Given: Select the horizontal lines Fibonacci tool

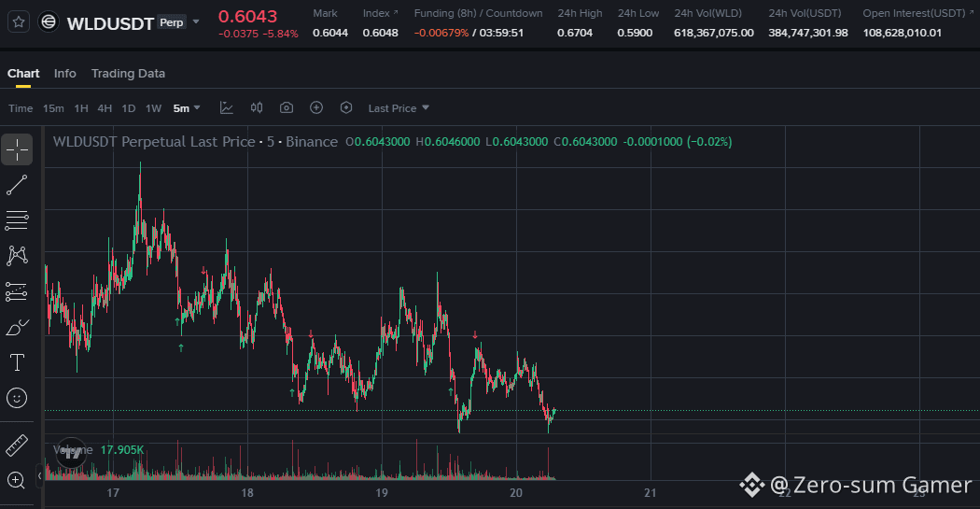Looking at the screenshot, I should (17, 220).
